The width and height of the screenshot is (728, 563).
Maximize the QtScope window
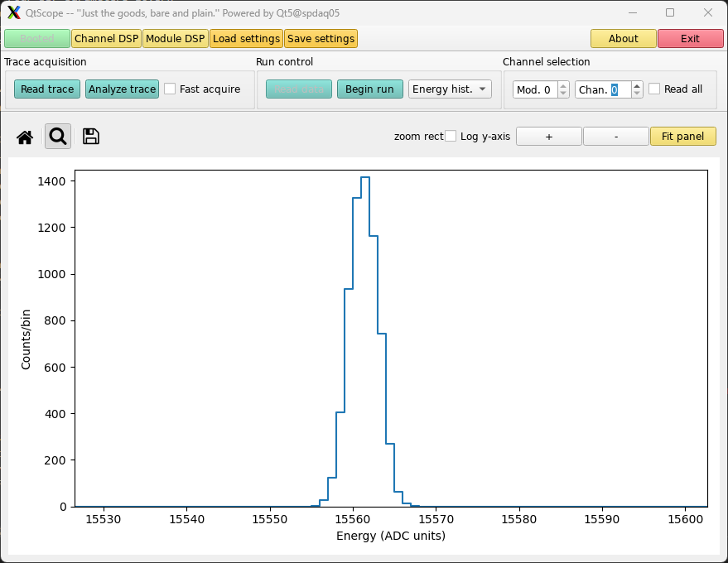pyautogui.click(x=670, y=12)
